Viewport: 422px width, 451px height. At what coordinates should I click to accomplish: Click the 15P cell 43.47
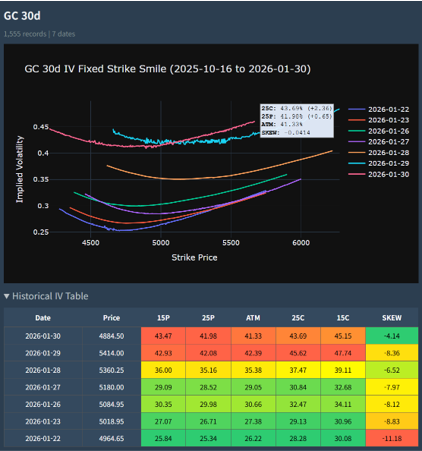tap(163, 336)
